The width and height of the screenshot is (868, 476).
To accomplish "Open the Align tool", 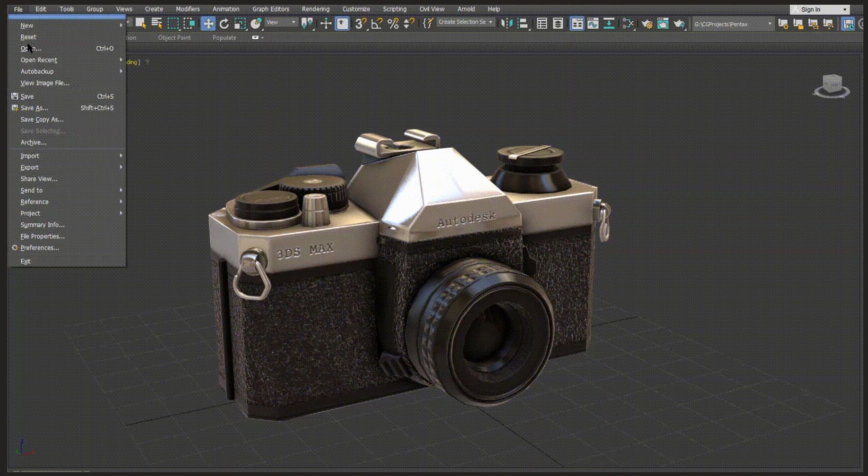I will pos(523,23).
